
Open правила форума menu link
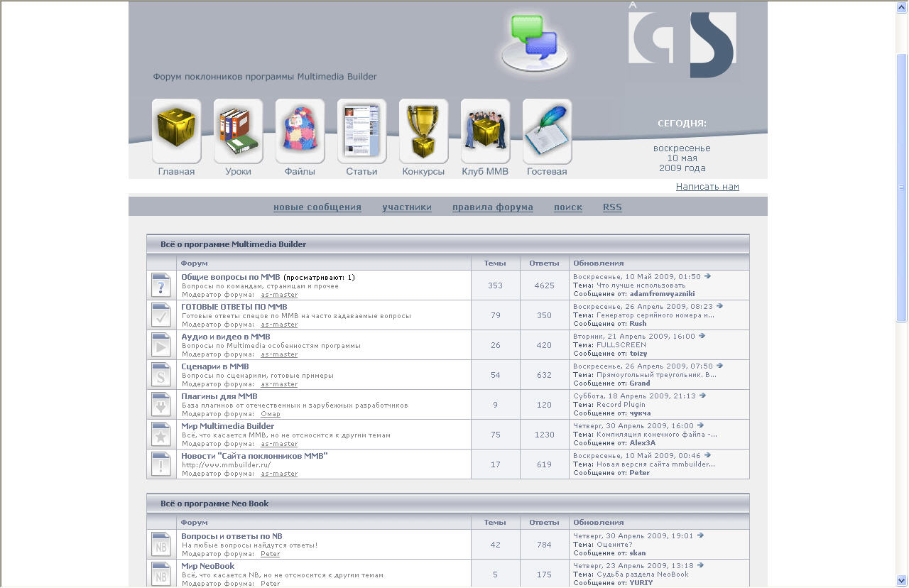(493, 207)
